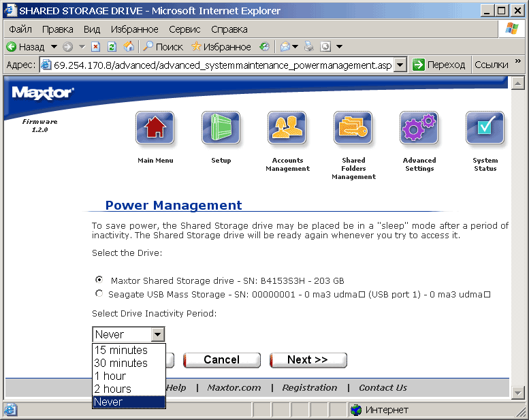Image resolution: width=529 pixels, height=420 pixels.
Task: Click the Home page icon
Action: (129, 46)
